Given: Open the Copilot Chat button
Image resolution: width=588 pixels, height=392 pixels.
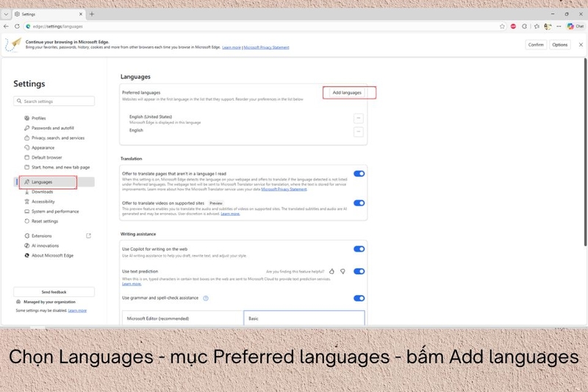Looking at the screenshot, I should (x=576, y=26).
